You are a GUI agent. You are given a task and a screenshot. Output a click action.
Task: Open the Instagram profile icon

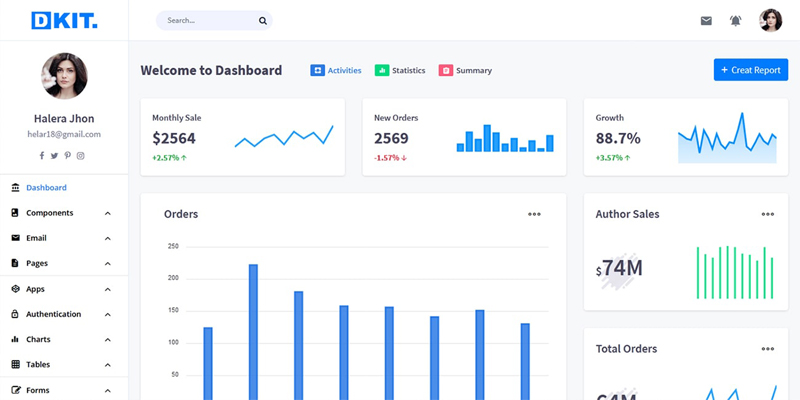pos(81,156)
